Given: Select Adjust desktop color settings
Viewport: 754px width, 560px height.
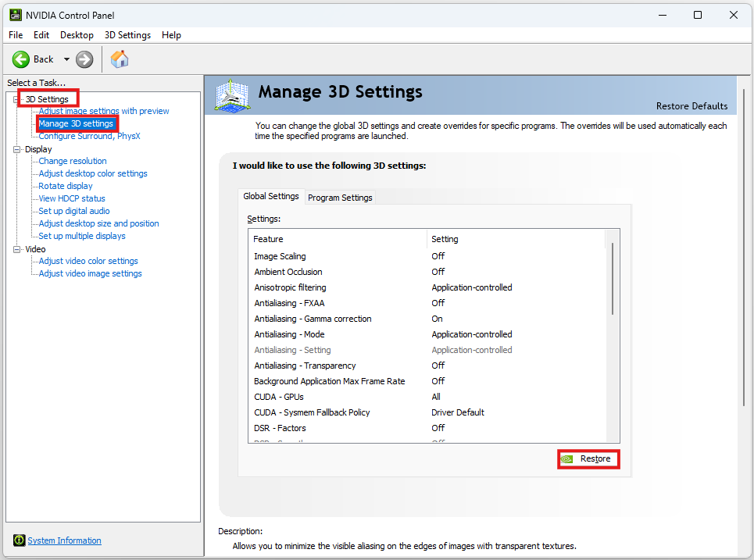Looking at the screenshot, I should point(93,173).
